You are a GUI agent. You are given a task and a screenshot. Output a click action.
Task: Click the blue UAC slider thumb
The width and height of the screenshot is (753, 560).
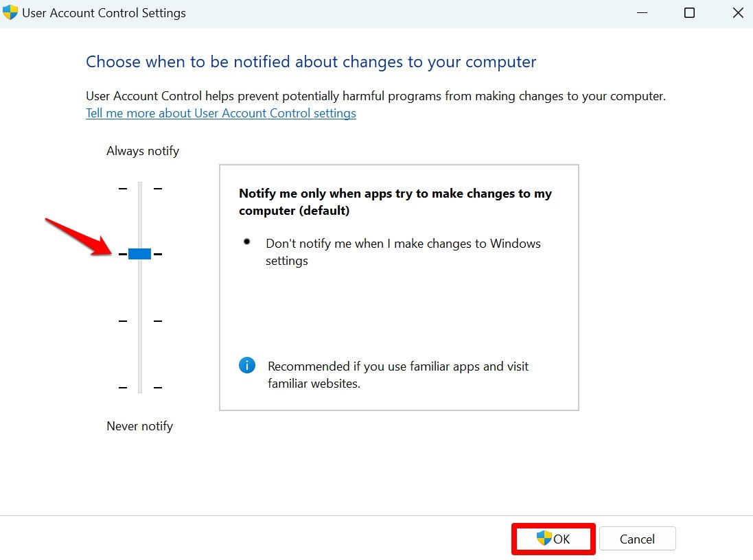(140, 254)
